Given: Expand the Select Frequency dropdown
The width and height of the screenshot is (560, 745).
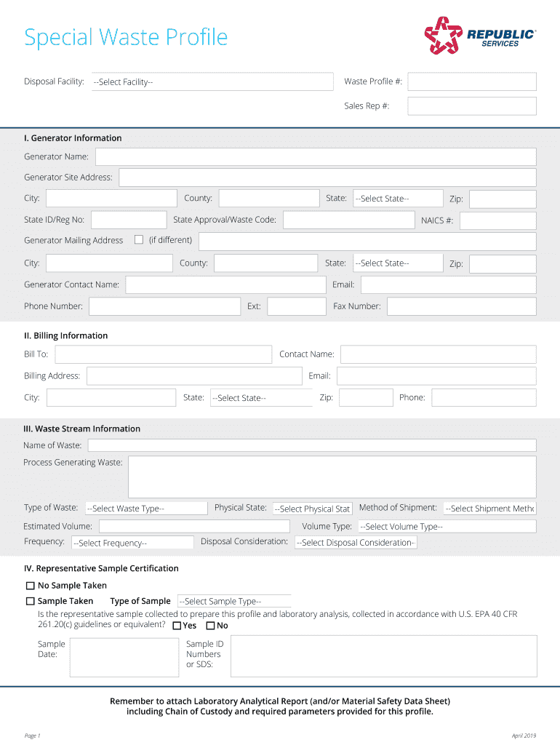Looking at the screenshot, I should 132,543.
